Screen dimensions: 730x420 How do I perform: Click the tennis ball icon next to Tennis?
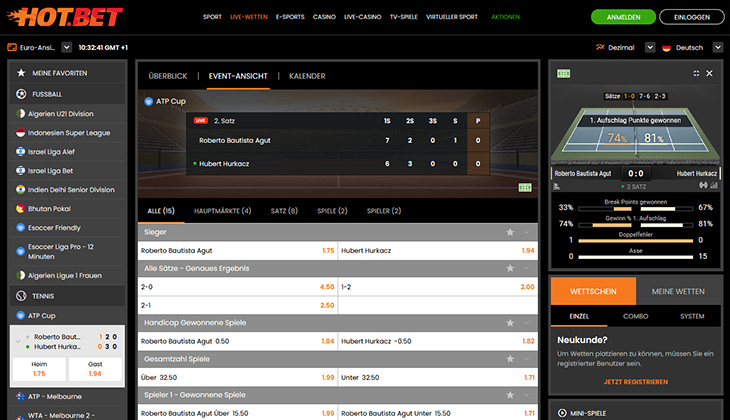(x=21, y=296)
